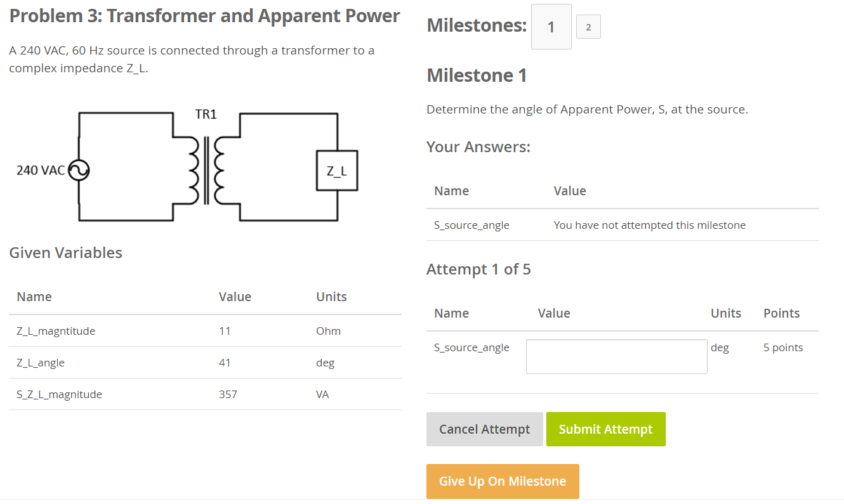Click the Z_L impedance box in the schematic
Viewport: 844px width, 504px height.
pos(337,170)
